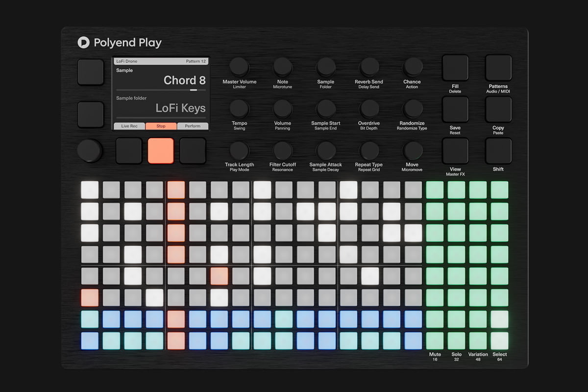Push the dark button under Perform

pos(193,151)
